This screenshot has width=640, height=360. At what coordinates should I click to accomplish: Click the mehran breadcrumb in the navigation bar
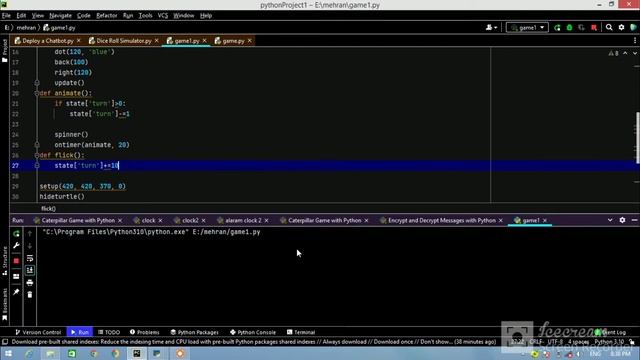click(x=26, y=28)
